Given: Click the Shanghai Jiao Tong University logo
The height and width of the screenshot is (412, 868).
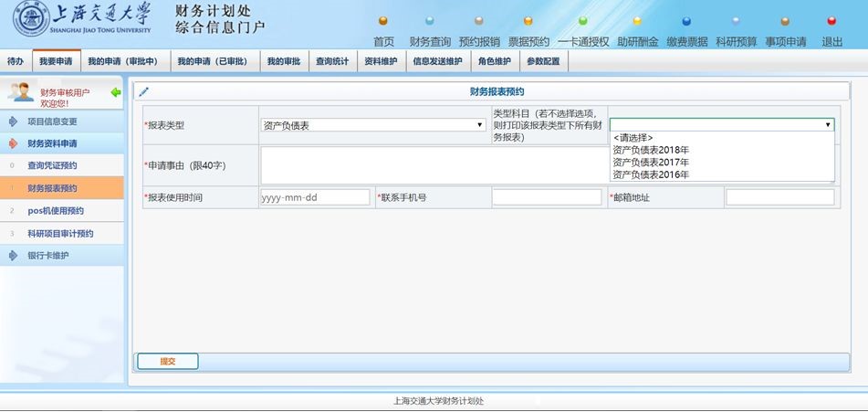Looking at the screenshot, I should tap(31, 19).
